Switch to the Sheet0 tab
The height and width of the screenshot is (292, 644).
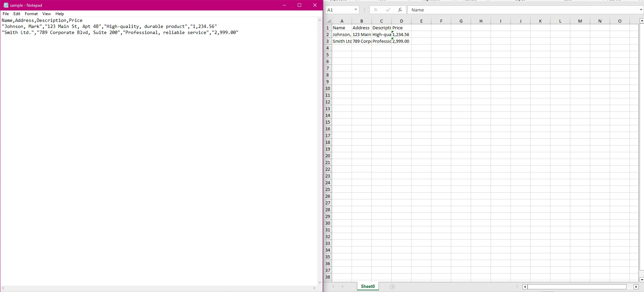click(x=368, y=287)
